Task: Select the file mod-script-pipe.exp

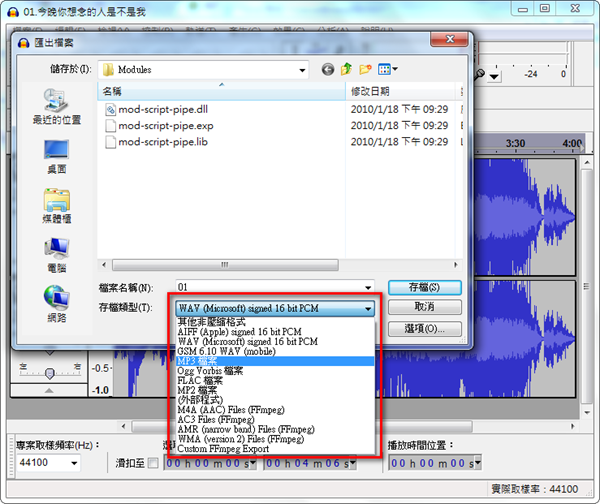Action: [159, 126]
